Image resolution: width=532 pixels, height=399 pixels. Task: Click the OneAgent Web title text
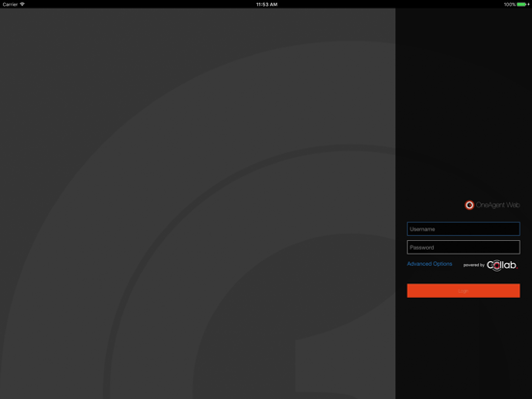(x=497, y=205)
